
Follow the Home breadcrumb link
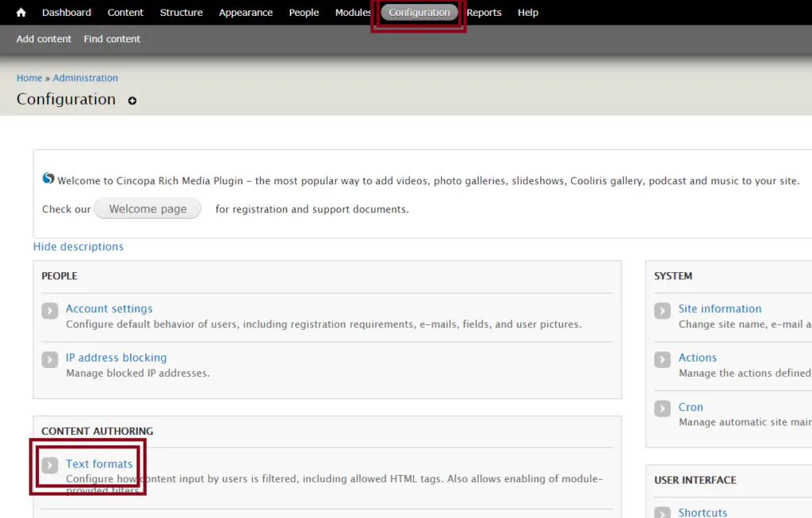pos(29,78)
